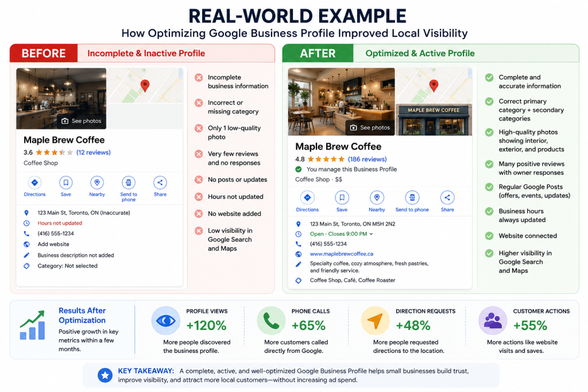Click the globe icon beside www.maplebrewcoffee.ca
The height and width of the screenshot is (392, 588).
pyautogui.click(x=299, y=254)
